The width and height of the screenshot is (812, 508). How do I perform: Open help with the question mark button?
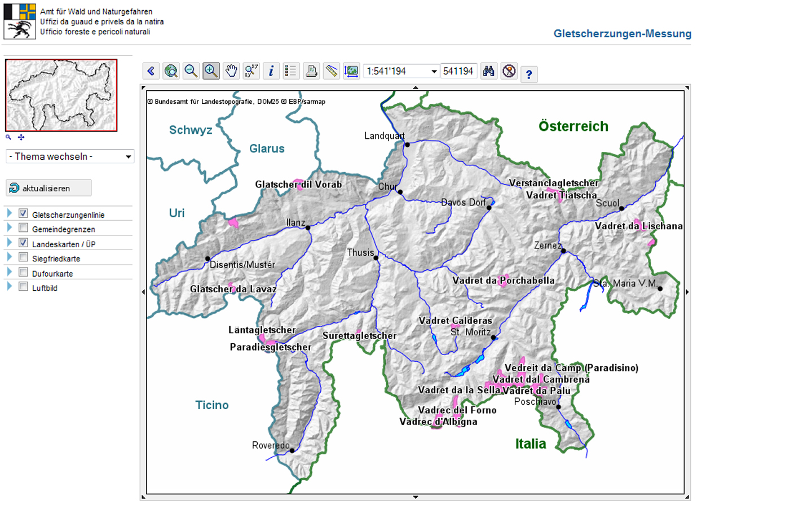529,74
